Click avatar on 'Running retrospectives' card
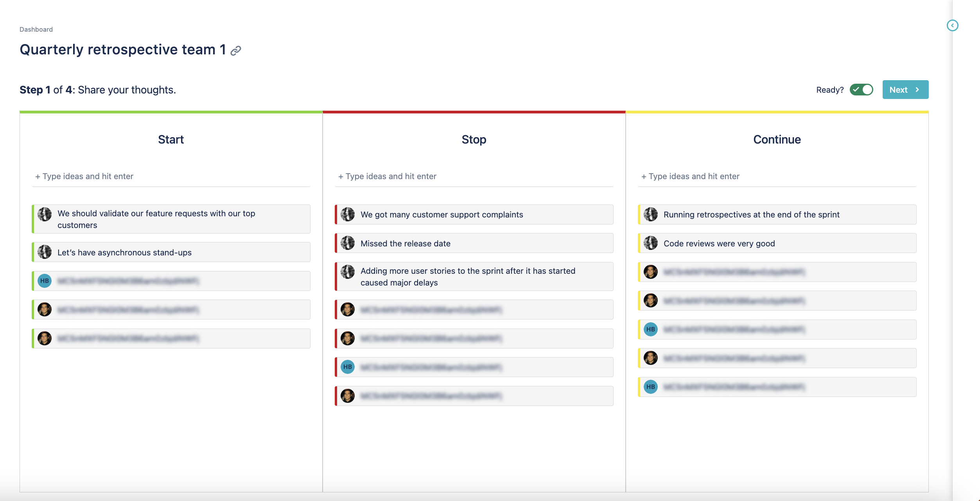This screenshot has height=501, width=980. (x=651, y=214)
